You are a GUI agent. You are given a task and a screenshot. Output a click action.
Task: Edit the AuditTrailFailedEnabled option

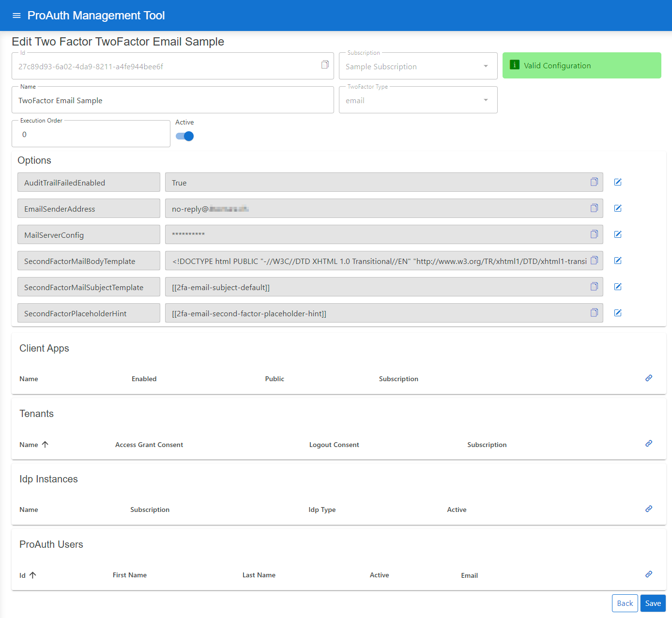(618, 182)
